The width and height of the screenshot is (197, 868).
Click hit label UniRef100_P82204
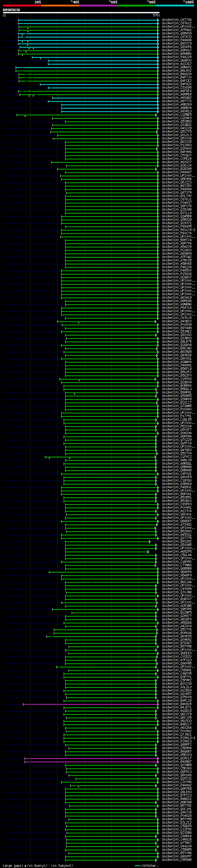click(177, 426)
